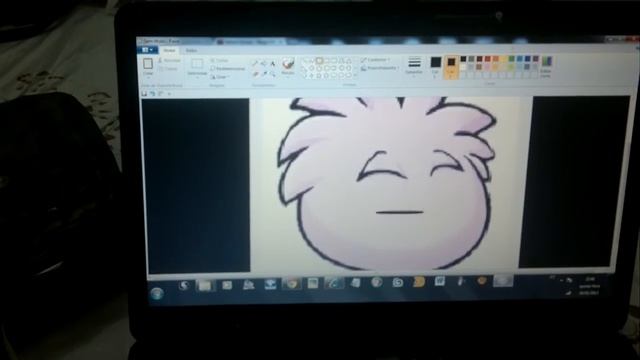Open the shape Fill dropdown
Screen dimensions: 640x360
380,68
